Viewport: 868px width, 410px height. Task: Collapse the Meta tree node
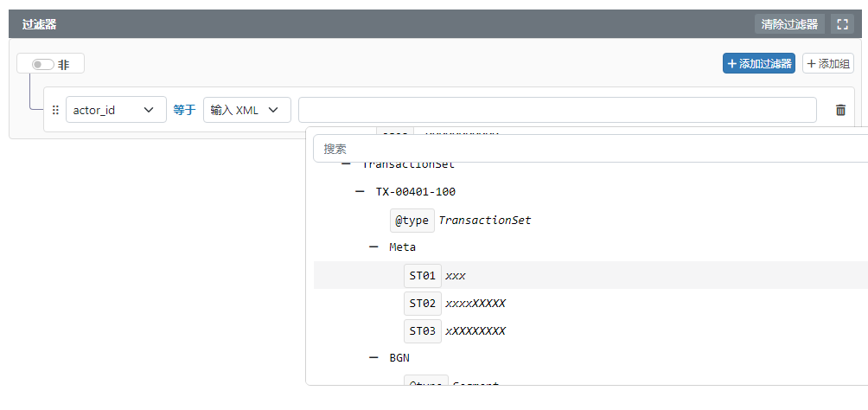373,247
